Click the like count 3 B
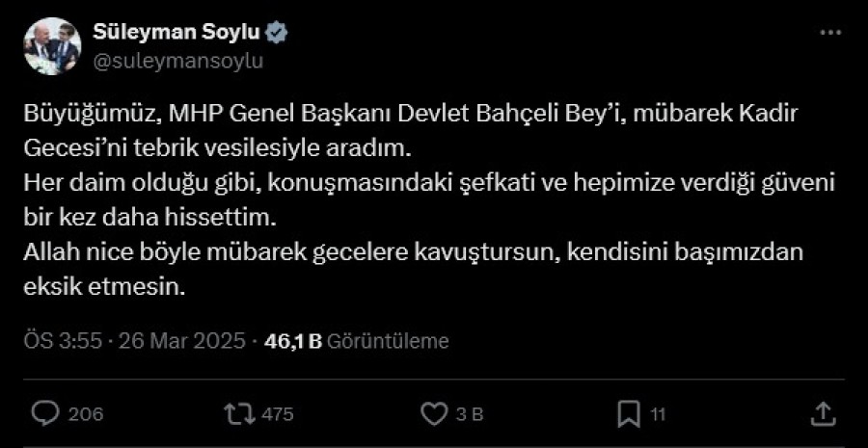 click(469, 414)
